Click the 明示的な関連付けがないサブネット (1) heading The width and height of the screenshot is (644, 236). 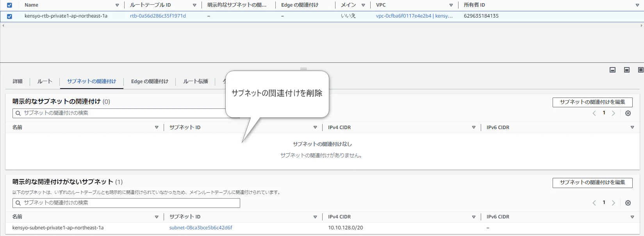[68, 182]
